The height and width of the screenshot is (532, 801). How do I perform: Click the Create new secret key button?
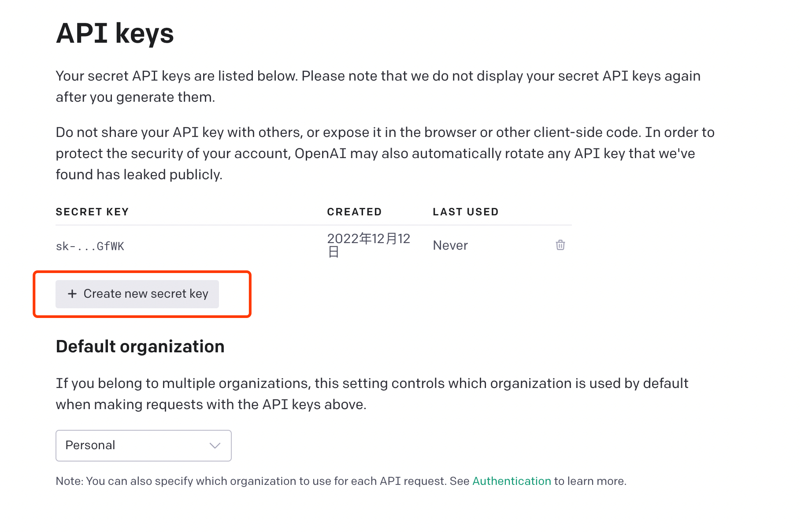pyautogui.click(x=137, y=294)
